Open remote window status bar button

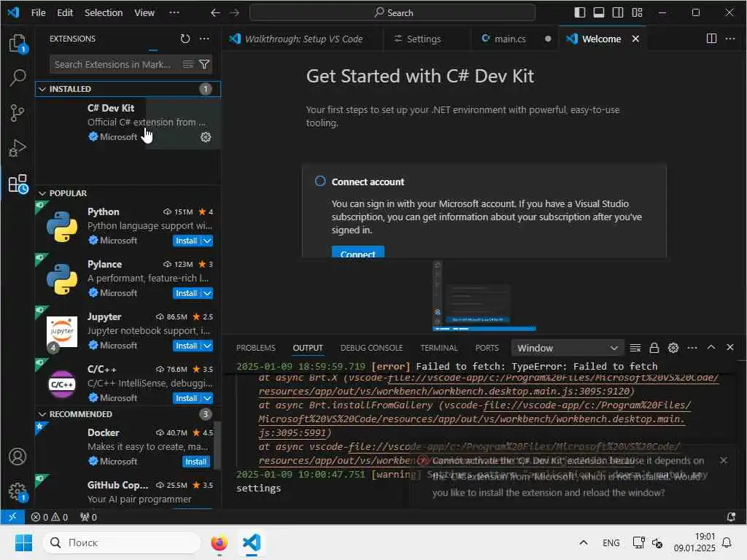click(12, 517)
